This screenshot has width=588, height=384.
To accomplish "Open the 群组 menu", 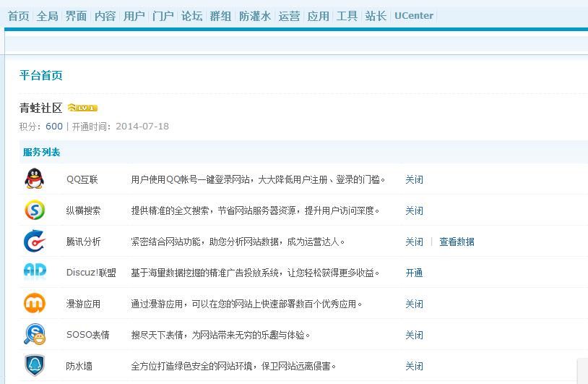I will 220,16.
